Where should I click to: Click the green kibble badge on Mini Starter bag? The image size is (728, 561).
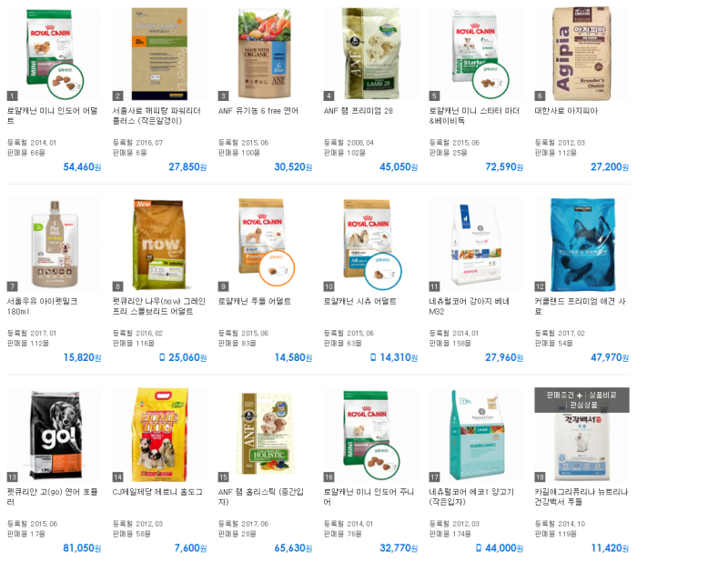[x=490, y=81]
